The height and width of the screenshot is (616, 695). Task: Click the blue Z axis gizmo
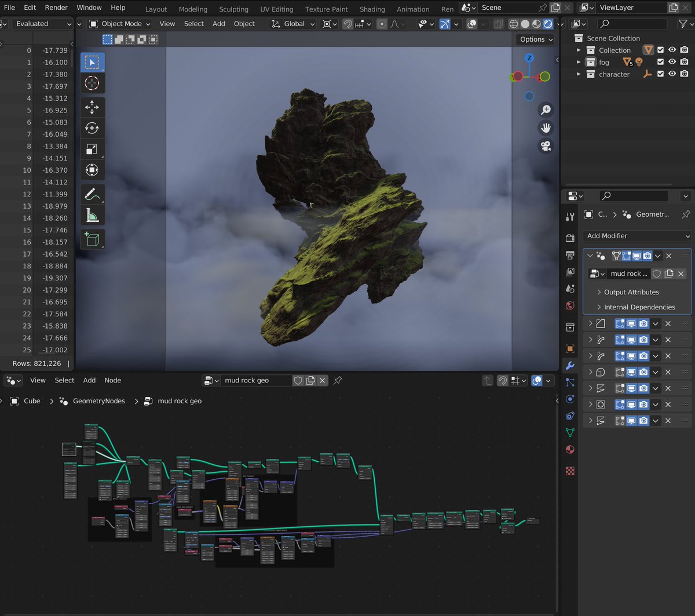(529, 58)
